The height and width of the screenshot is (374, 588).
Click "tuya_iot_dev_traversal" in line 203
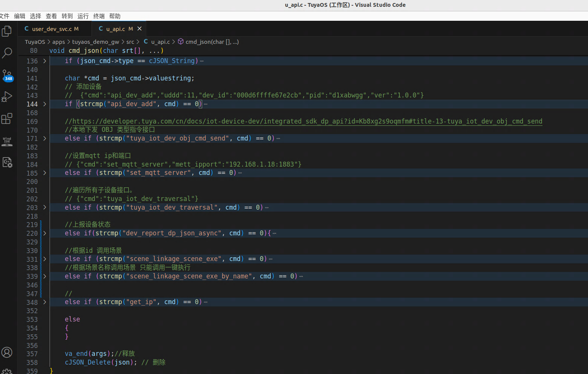(172, 207)
